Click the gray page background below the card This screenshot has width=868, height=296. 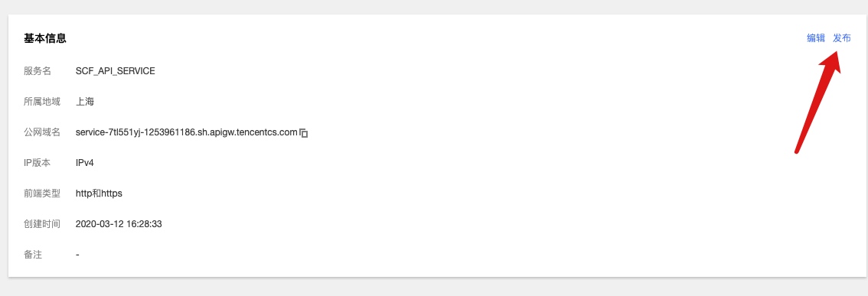coord(434,288)
